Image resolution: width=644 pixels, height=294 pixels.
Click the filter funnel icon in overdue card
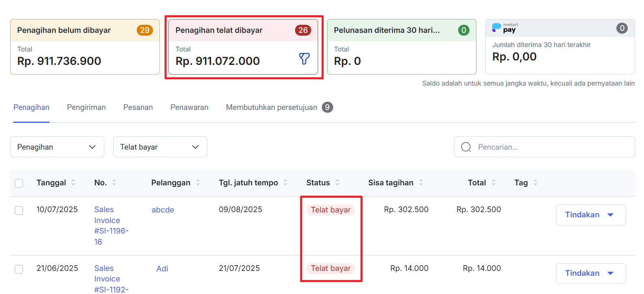coord(304,59)
